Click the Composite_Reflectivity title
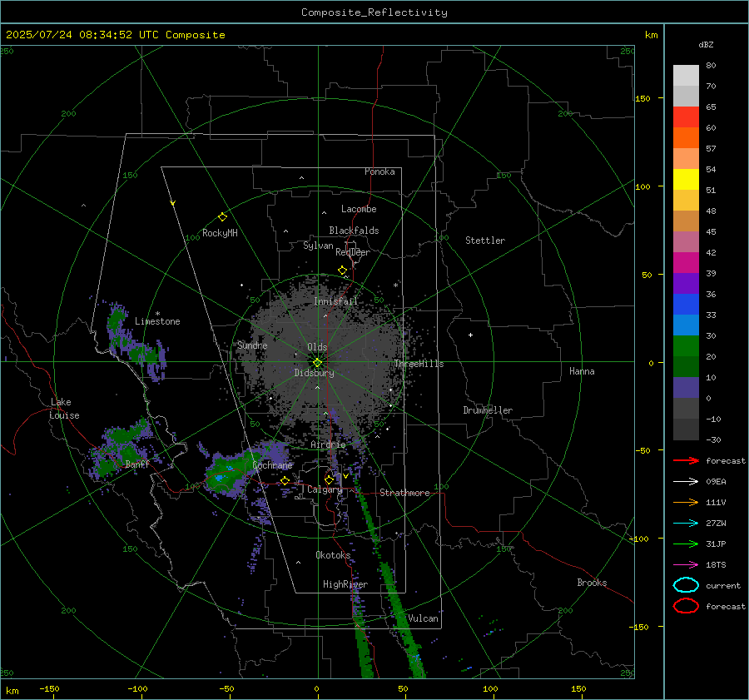 (374, 12)
